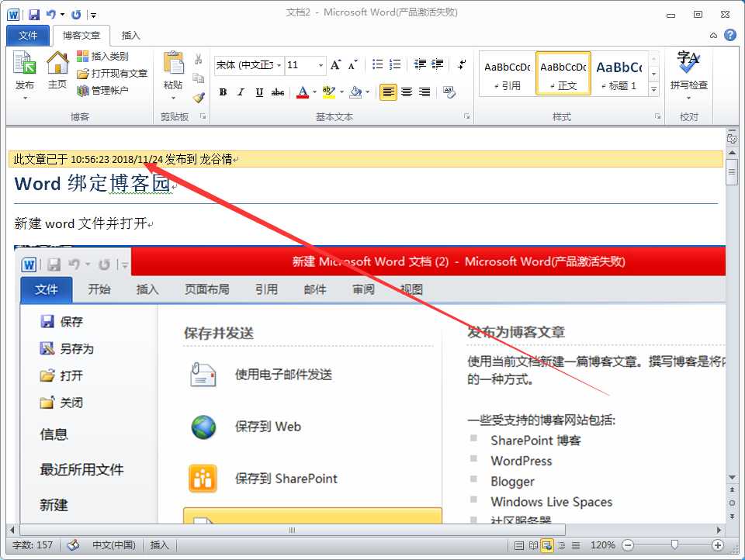This screenshot has width=745, height=560.
Task: Open the font name dropdown
Action: click(279, 65)
